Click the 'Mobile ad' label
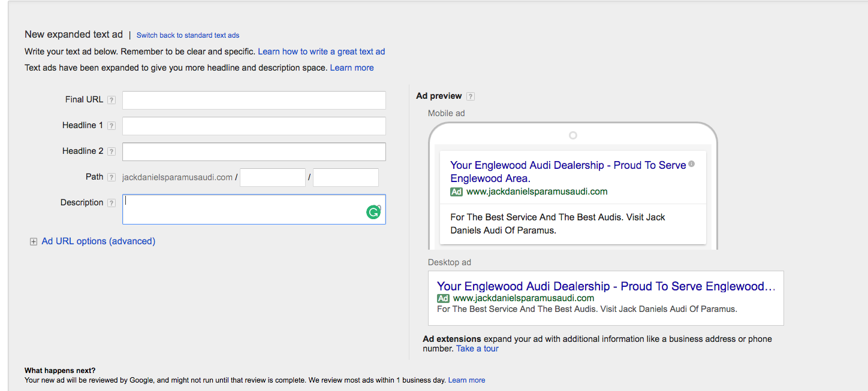The image size is (868, 391). [x=447, y=113]
